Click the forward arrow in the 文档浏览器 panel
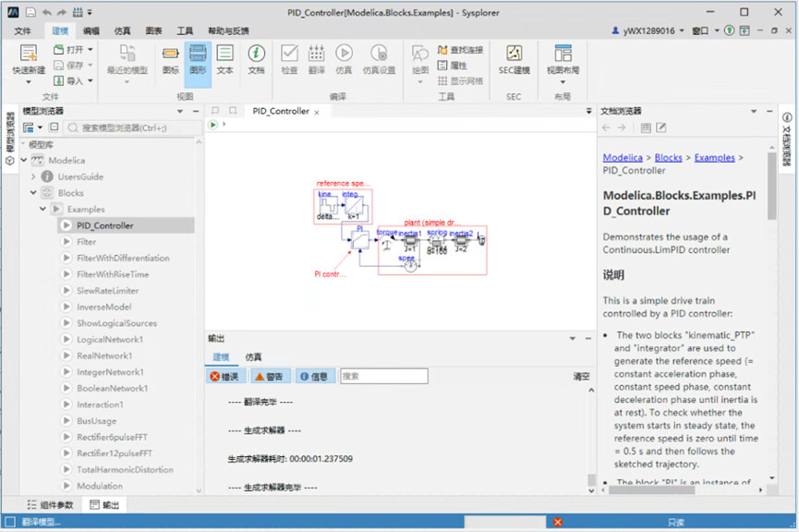The image size is (799, 532). click(x=622, y=127)
